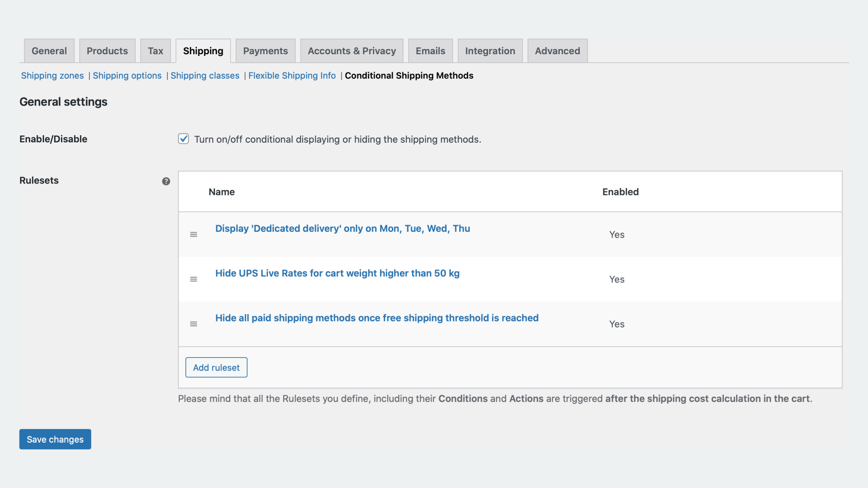Open the Emails tab

pyautogui.click(x=430, y=50)
